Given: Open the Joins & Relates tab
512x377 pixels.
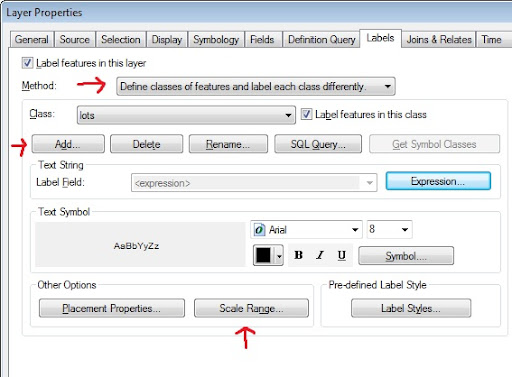Looking at the screenshot, I should [439, 40].
